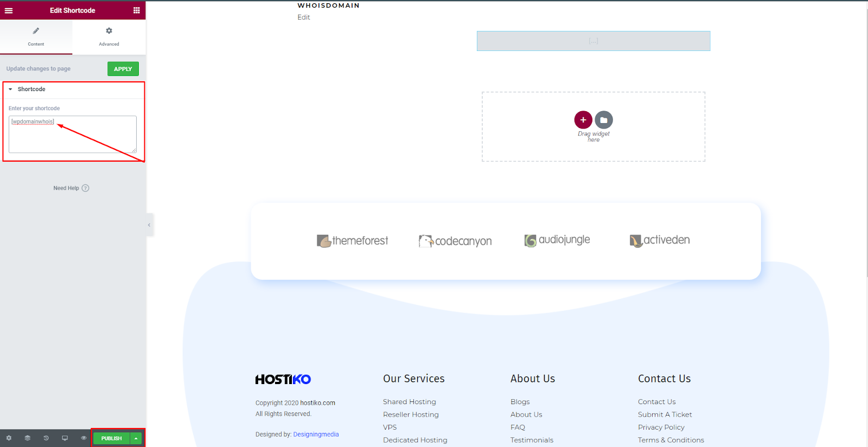
Task: Open Submit A Ticket link
Action: (665, 414)
